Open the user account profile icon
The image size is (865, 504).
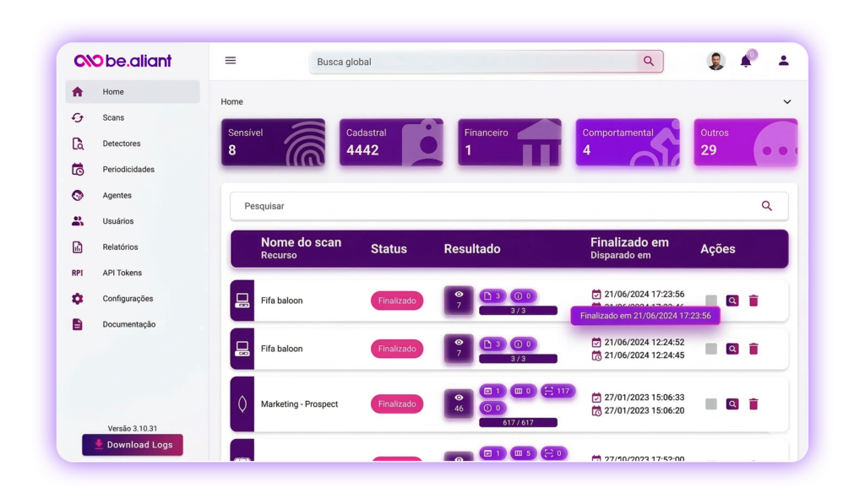click(x=783, y=61)
